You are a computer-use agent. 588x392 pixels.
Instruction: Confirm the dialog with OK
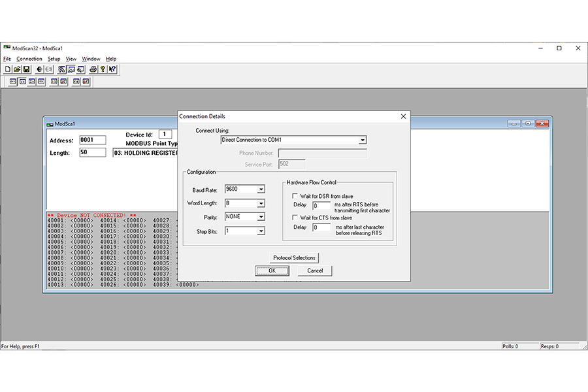(272, 270)
